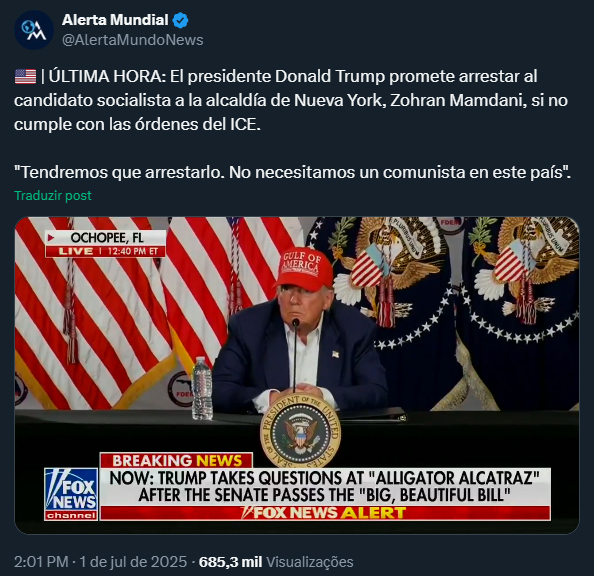
Task: Click the BREAKING NEWS banner label
Action: pos(177,460)
